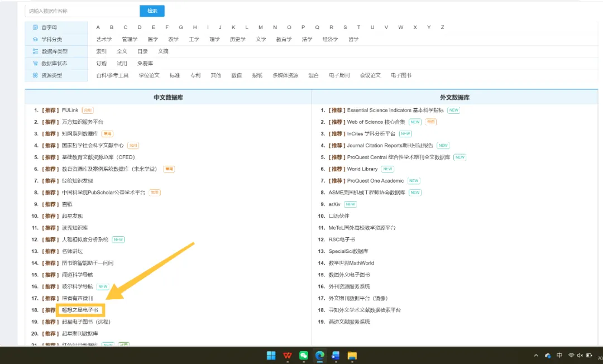Filter by 免费库 database status

click(145, 64)
